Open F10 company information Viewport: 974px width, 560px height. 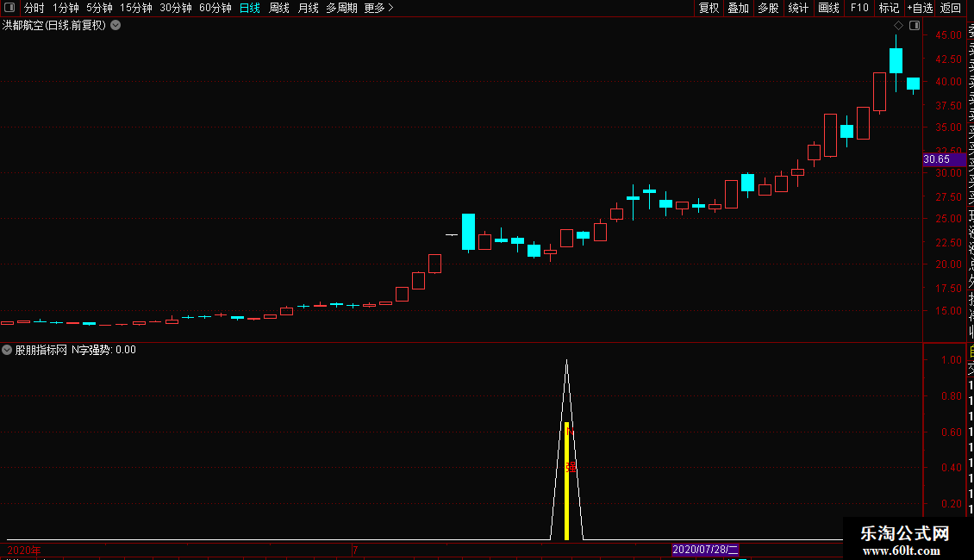(859, 8)
